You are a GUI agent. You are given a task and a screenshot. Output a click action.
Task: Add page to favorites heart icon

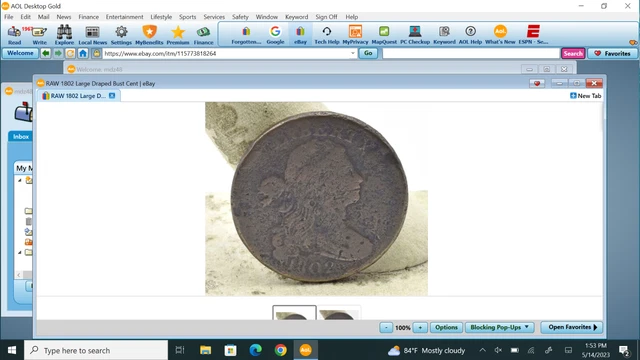[x=537, y=83]
